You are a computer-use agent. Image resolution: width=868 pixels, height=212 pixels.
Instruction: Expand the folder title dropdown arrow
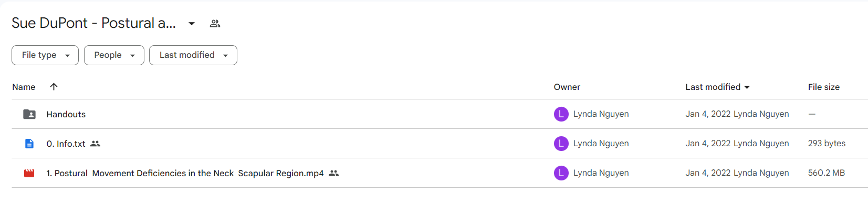[192, 24]
